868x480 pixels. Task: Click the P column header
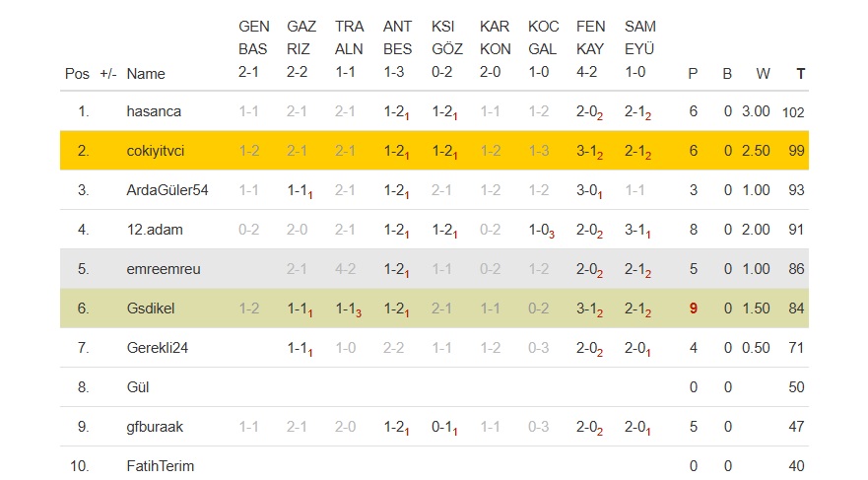[693, 74]
